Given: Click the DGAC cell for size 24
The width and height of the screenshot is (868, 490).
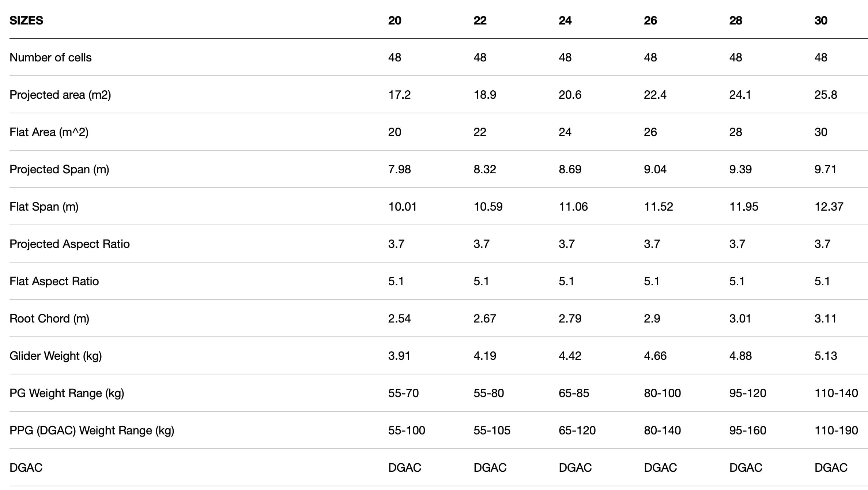Looking at the screenshot, I should pyautogui.click(x=575, y=468).
